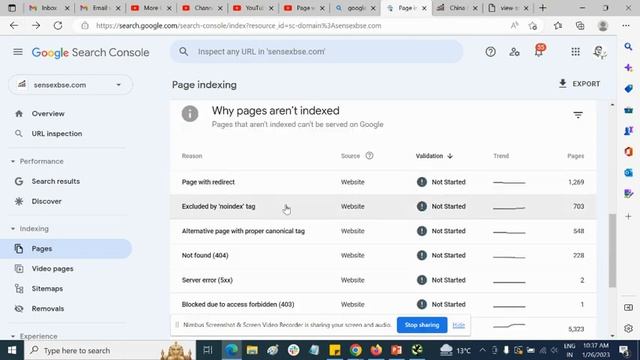Image resolution: width=640 pixels, height=360 pixels.
Task: Open the Server error (5xx) row
Action: click(383, 280)
